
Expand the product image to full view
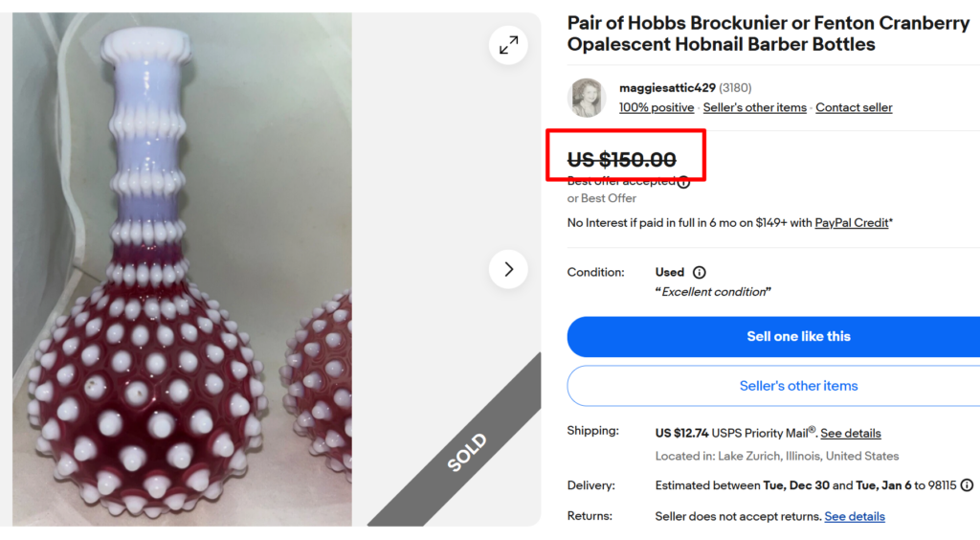(508, 45)
